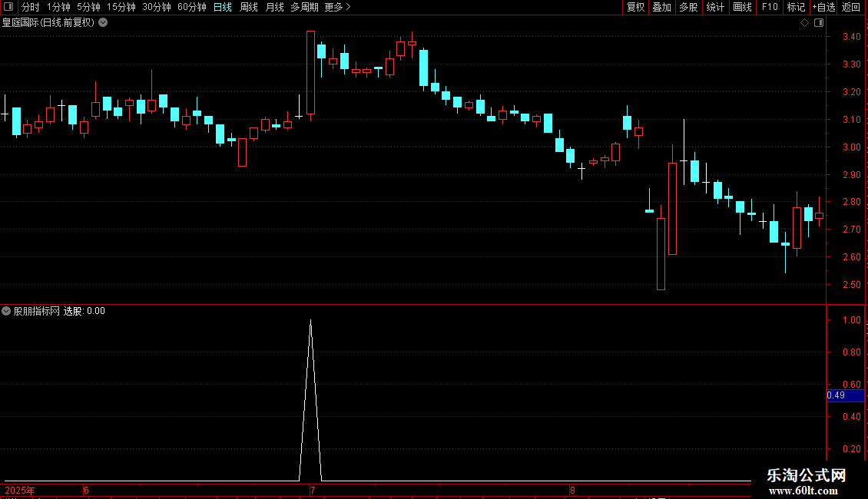Click the 选股: 0.00 indicator value
The width and height of the screenshot is (868, 499).
[x=84, y=311]
